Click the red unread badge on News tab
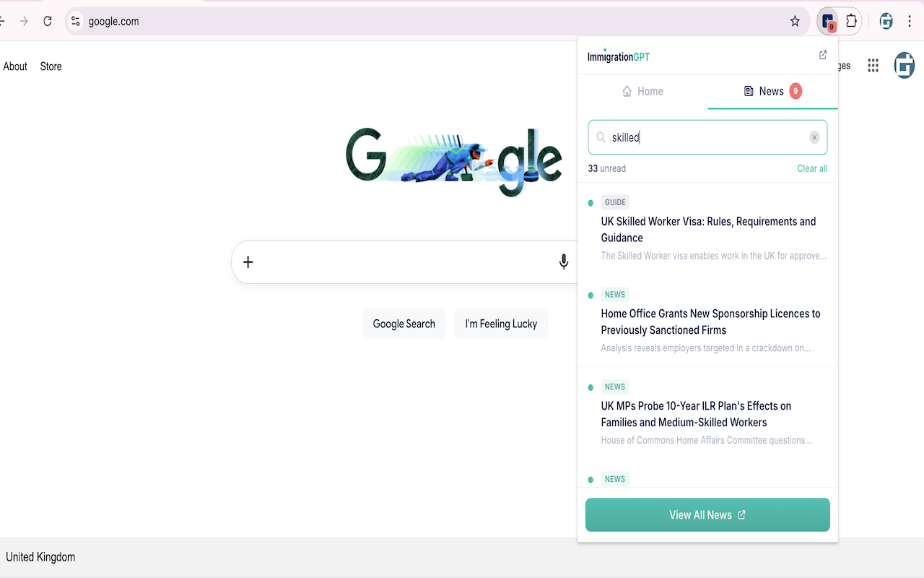This screenshot has width=924, height=578. coord(796,91)
